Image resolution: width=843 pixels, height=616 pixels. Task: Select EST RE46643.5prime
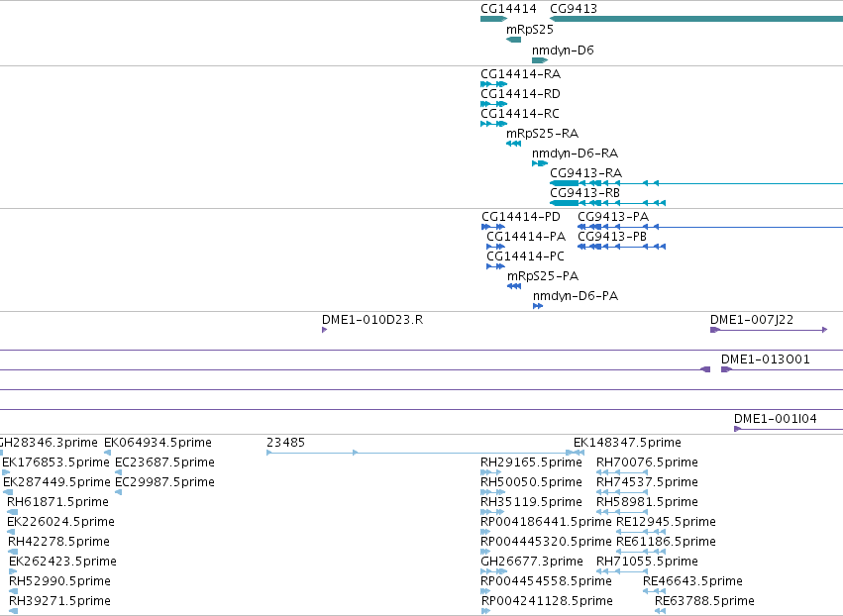(693, 581)
